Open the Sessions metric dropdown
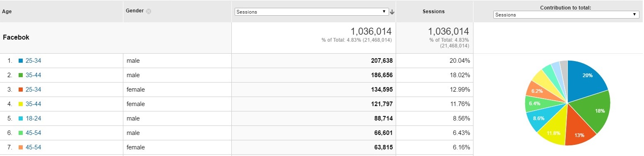Screen dimensions: 644x156 point(312,12)
